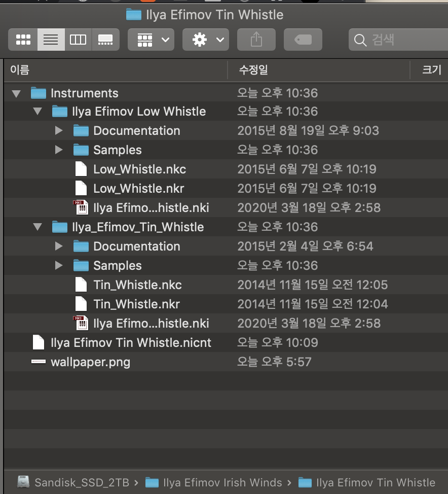Click wallpaper.png file name
Screen dimensions: 448x494
(90, 362)
